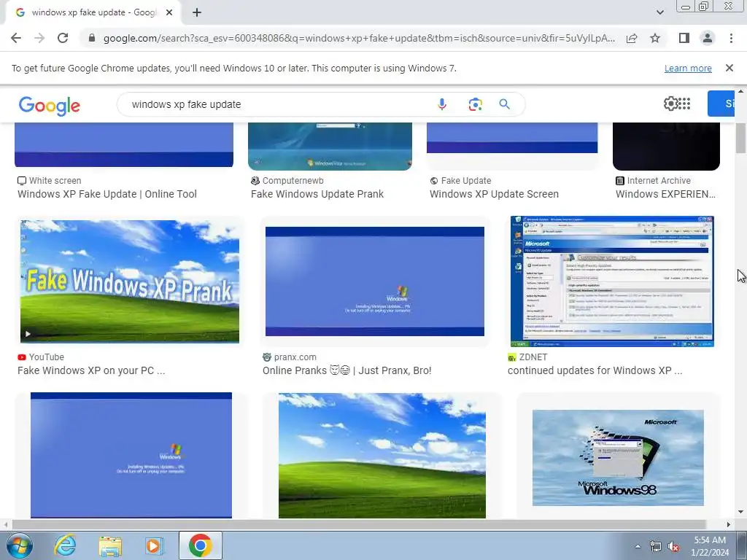Open the Chrome side panel icon
This screenshot has width=747, height=560.
684,38
